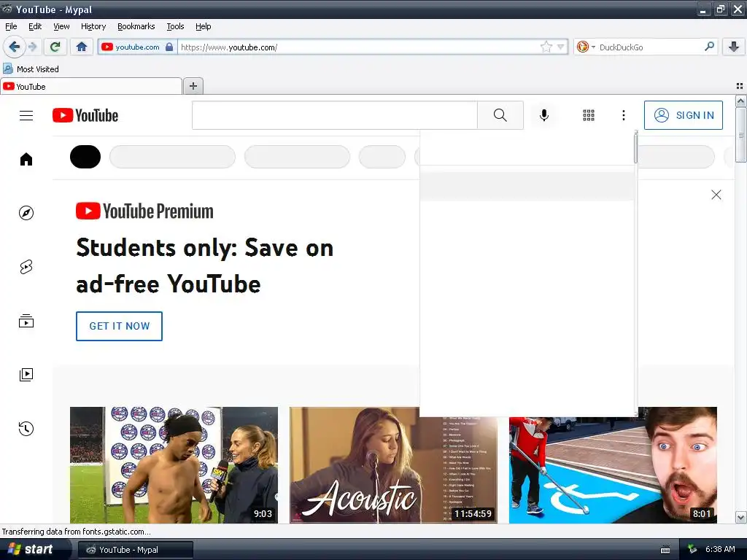The image size is (747, 560).
Task: Open History clock icon in sidebar
Action: click(x=26, y=429)
